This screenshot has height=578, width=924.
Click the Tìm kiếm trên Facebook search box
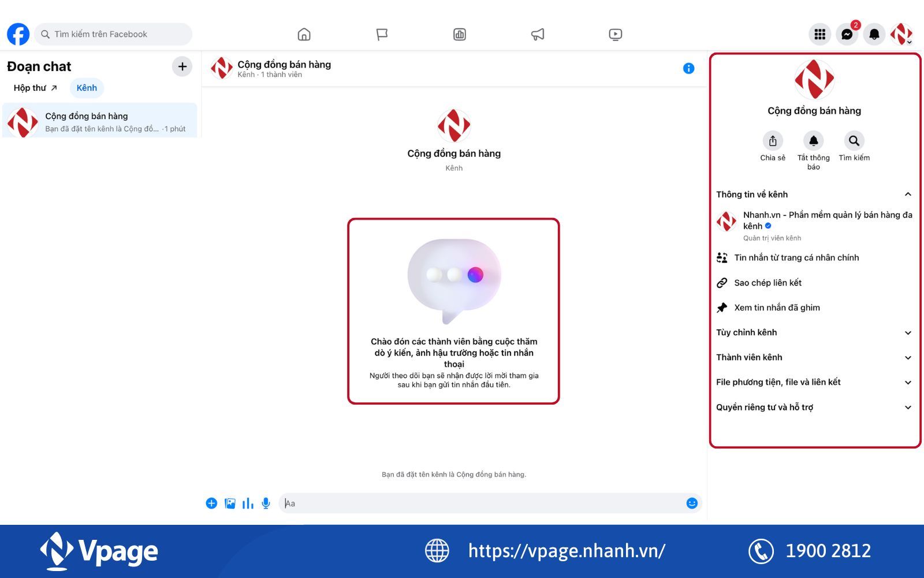coord(113,34)
